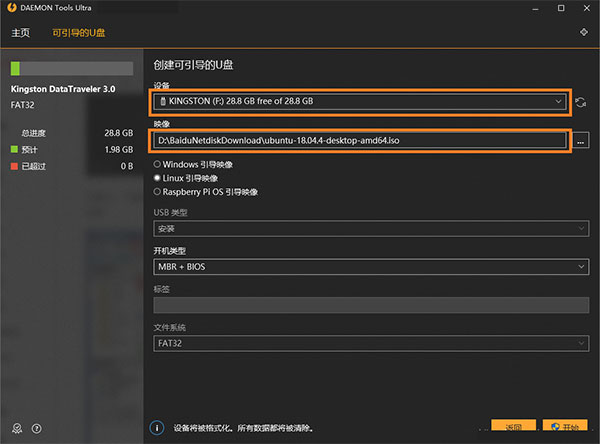The width and height of the screenshot is (600, 444).
Task: Click the Kingston drive capacity bar
Action: [x=71, y=70]
